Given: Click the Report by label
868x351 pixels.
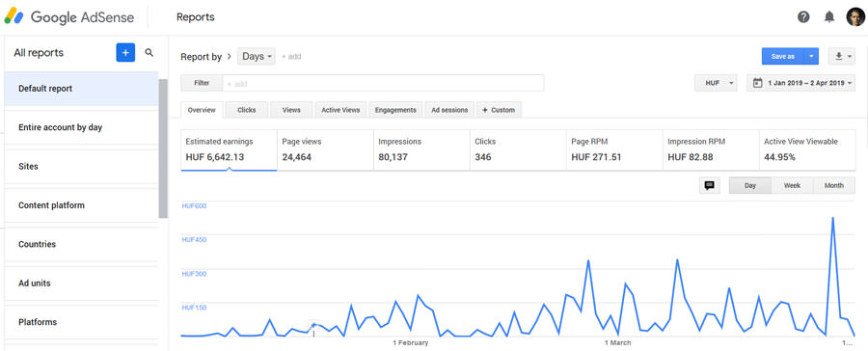Looking at the screenshot, I should [x=201, y=57].
